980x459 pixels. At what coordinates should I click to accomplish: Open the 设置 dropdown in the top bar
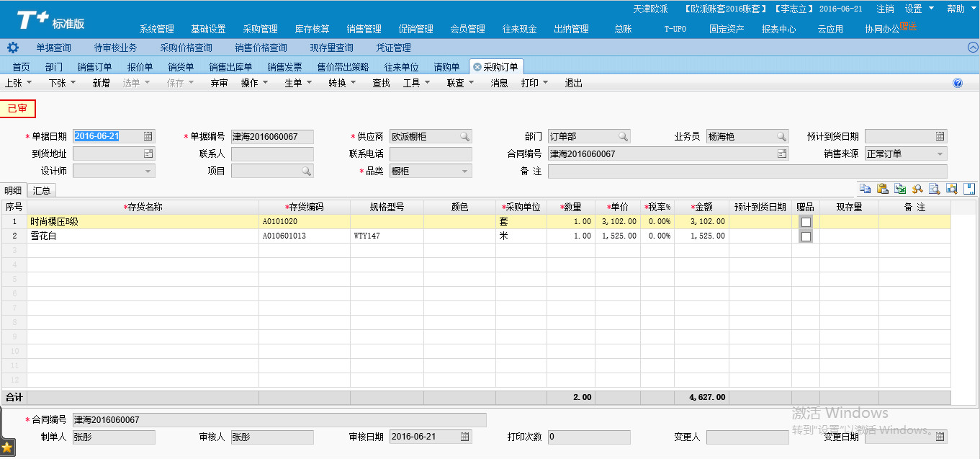click(x=920, y=9)
